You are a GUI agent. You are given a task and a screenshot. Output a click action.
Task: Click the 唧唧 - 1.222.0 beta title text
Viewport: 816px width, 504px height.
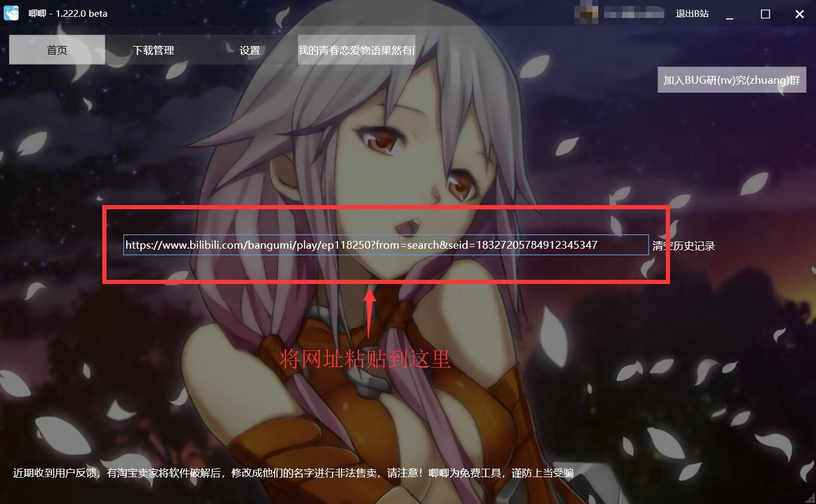(68, 13)
